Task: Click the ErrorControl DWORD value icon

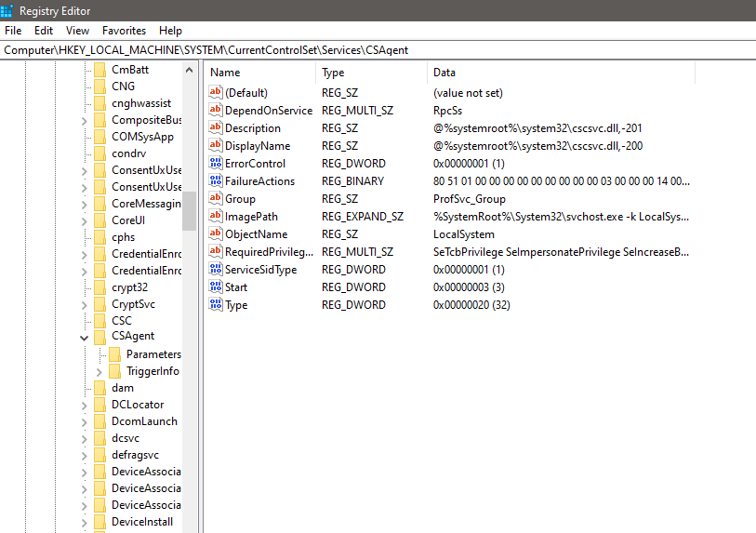Action: point(217,164)
